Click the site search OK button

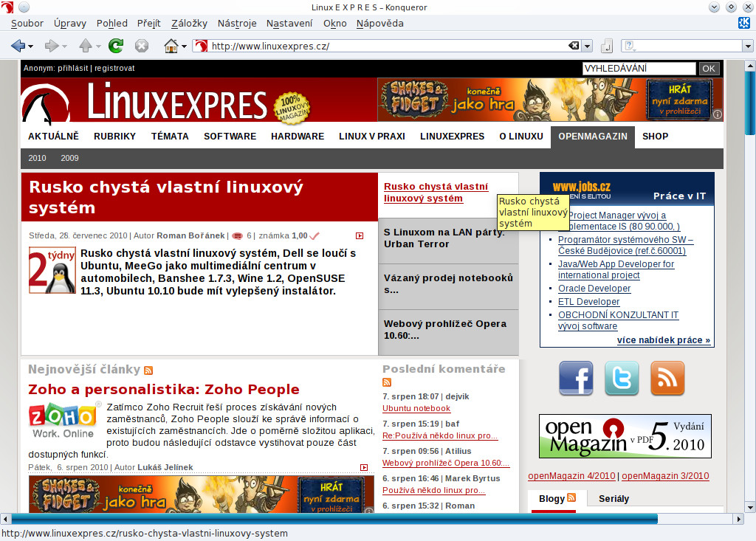[708, 69]
